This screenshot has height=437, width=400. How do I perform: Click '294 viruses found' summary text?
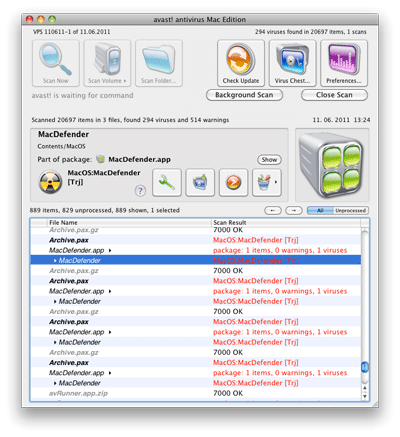311,32
